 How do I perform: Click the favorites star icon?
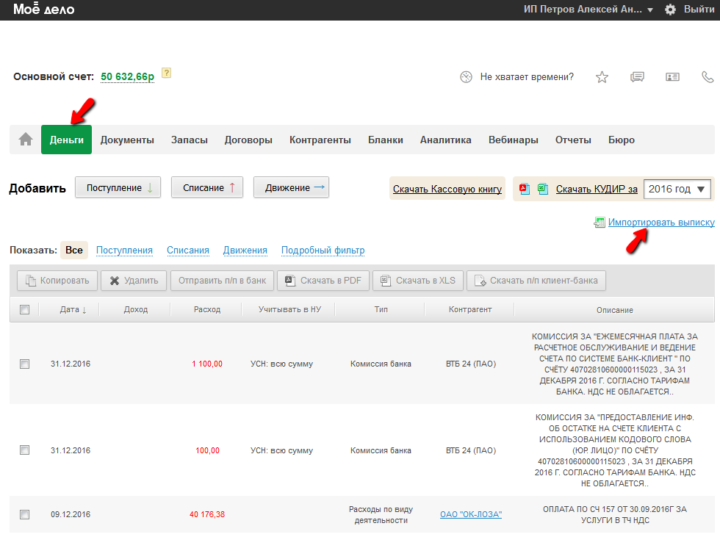(x=602, y=77)
